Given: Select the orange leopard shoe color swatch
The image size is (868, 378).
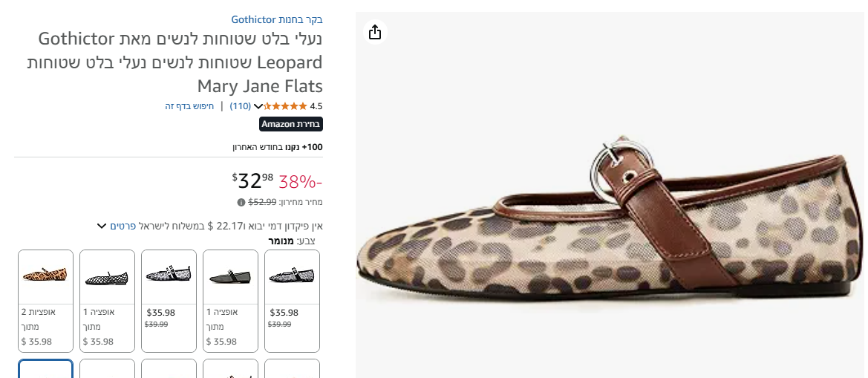Looking at the screenshot, I should tap(45, 276).
